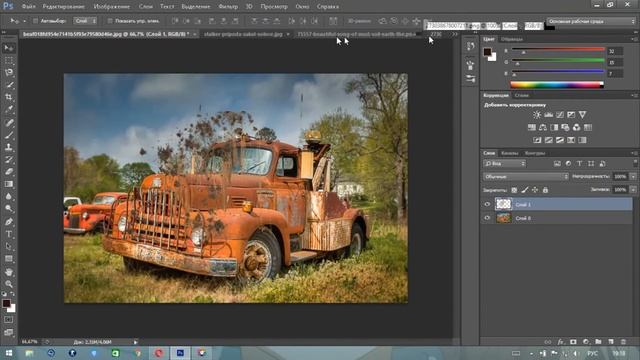
Task: Click the red R color slider
Action: pyautogui.click(x=558, y=49)
